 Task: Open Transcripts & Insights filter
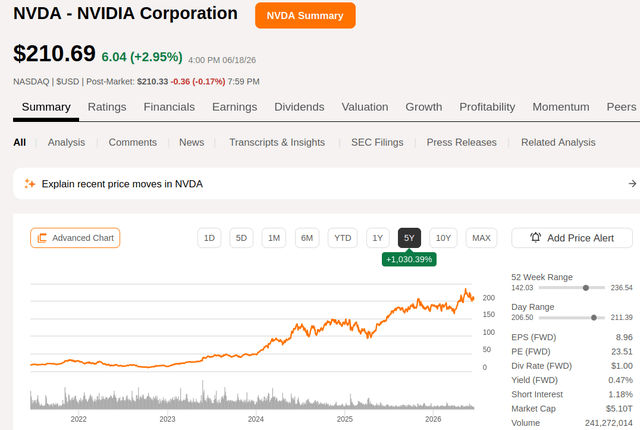coord(277,142)
